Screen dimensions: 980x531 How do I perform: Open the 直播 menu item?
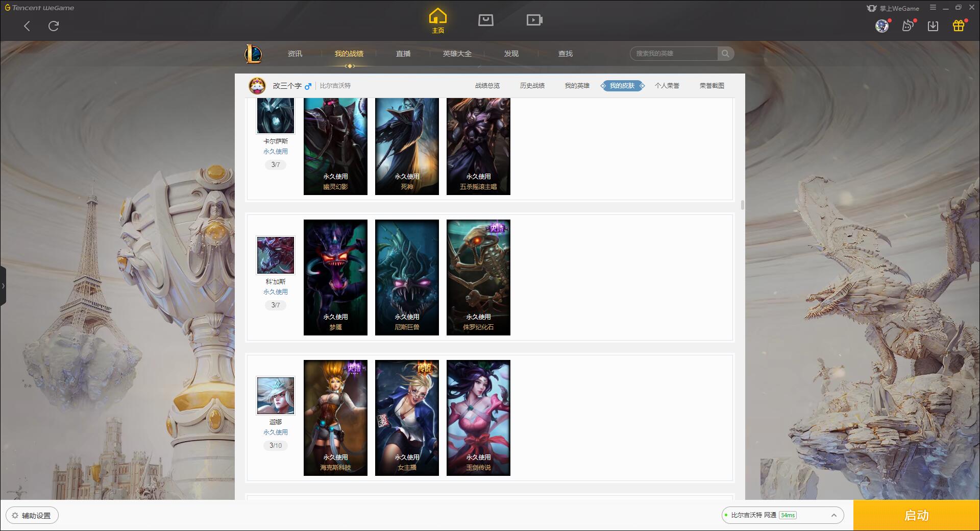(x=403, y=54)
